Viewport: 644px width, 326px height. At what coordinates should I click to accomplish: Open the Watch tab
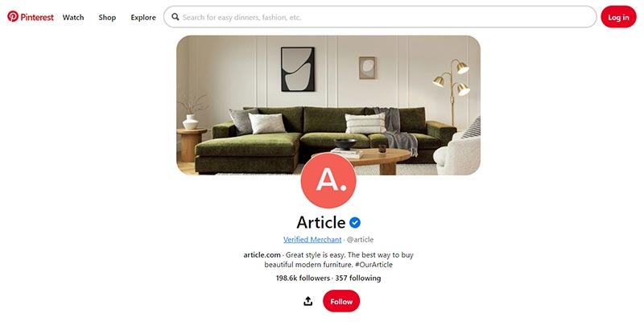[x=73, y=17]
